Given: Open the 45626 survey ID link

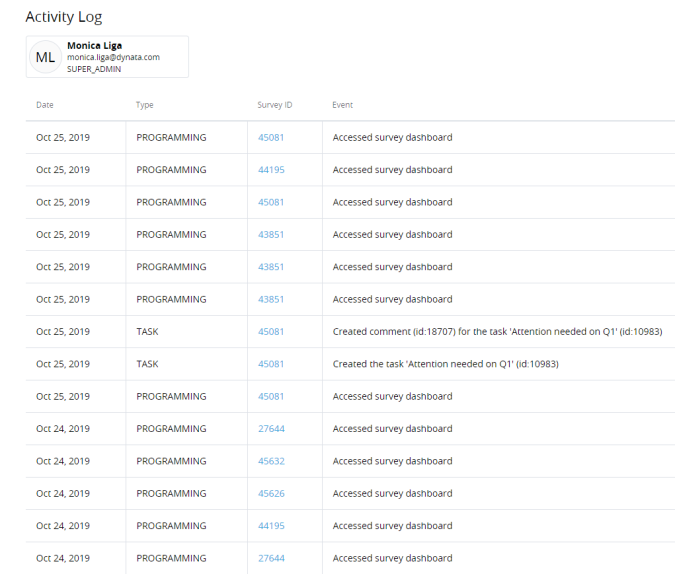Looking at the screenshot, I should (x=271, y=493).
